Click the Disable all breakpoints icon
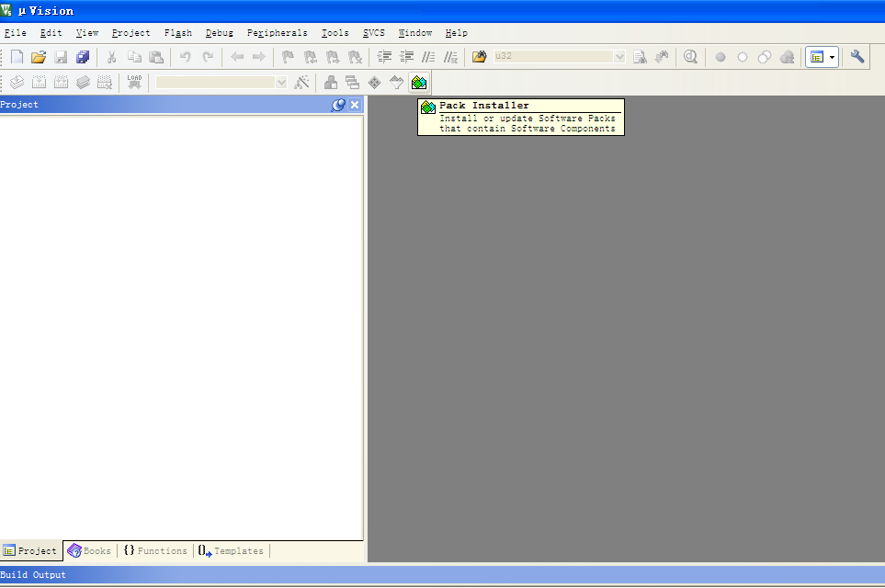 click(x=765, y=57)
